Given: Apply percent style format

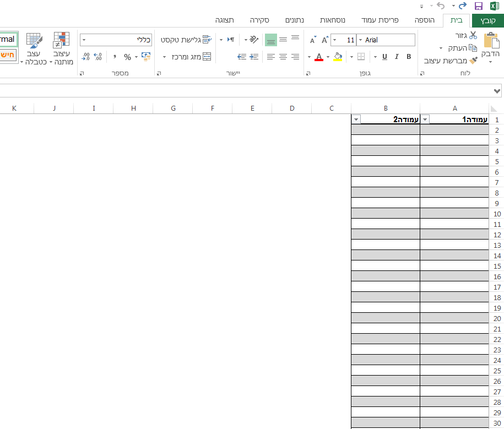Looking at the screenshot, I should click(127, 57).
